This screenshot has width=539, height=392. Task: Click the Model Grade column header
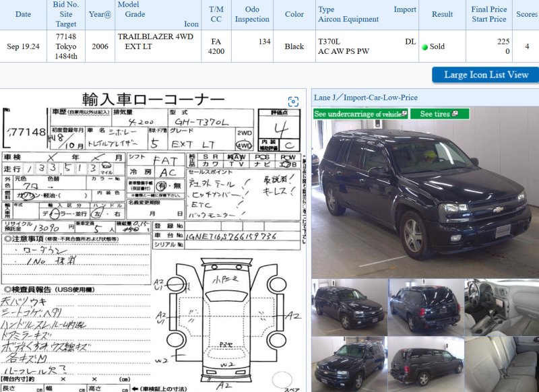coord(158,14)
